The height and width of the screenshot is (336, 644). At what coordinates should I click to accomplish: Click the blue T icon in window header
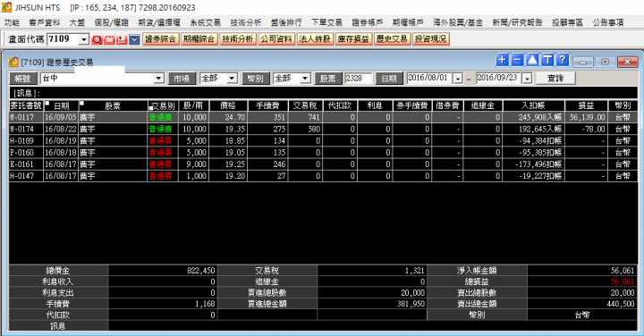(x=547, y=60)
